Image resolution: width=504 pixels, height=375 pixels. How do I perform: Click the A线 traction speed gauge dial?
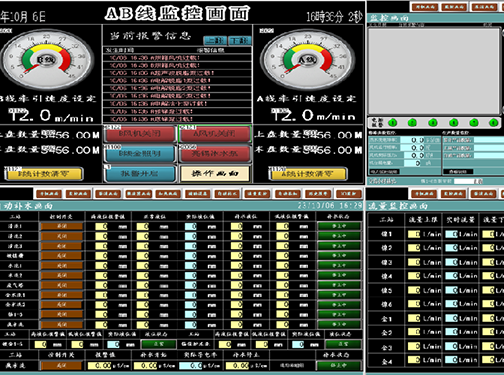click(307, 60)
